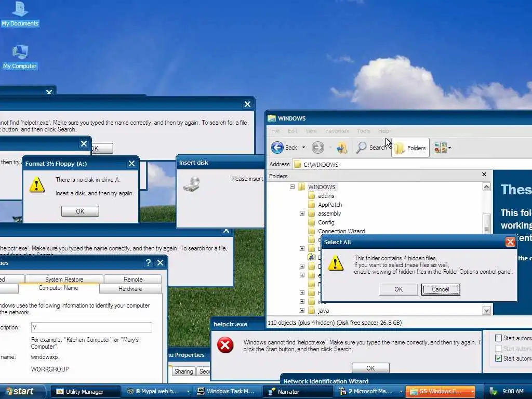Open the 2 Microsoft Ma... taskbar group
Viewport: 532px width, 399px height.
[x=369, y=392]
